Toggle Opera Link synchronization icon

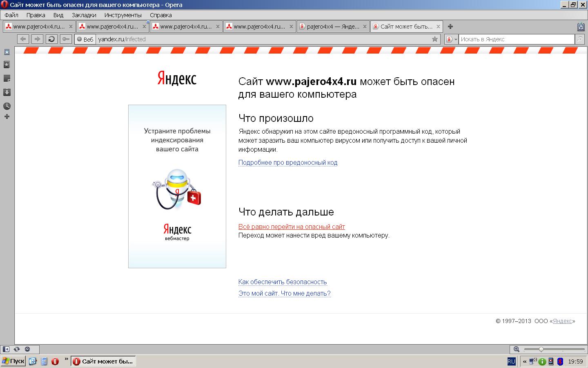click(17, 349)
